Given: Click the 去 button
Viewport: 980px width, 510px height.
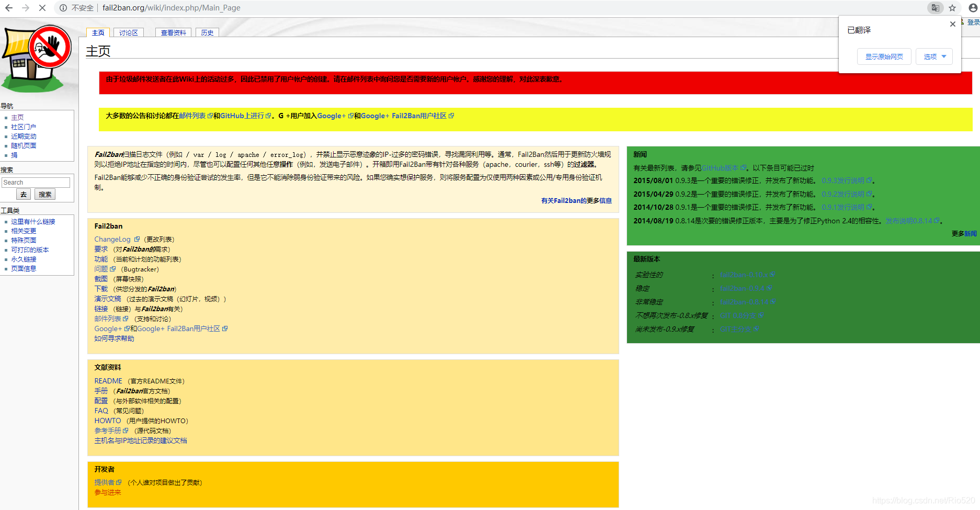Looking at the screenshot, I should click(24, 194).
